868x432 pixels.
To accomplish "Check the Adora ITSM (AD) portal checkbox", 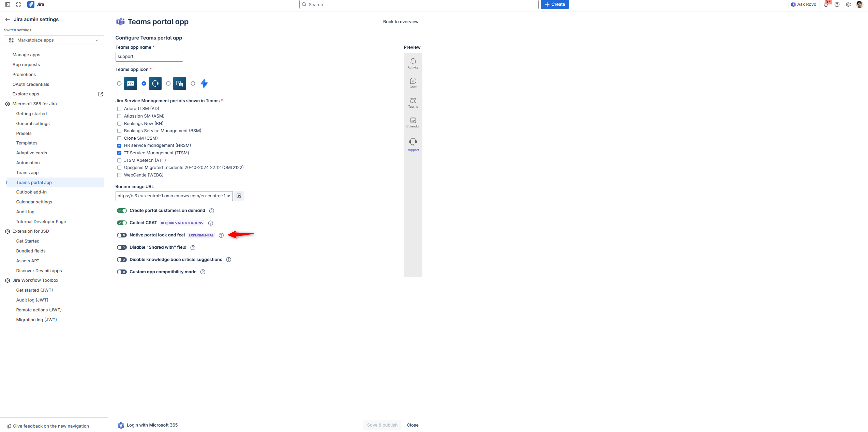I will (x=119, y=109).
